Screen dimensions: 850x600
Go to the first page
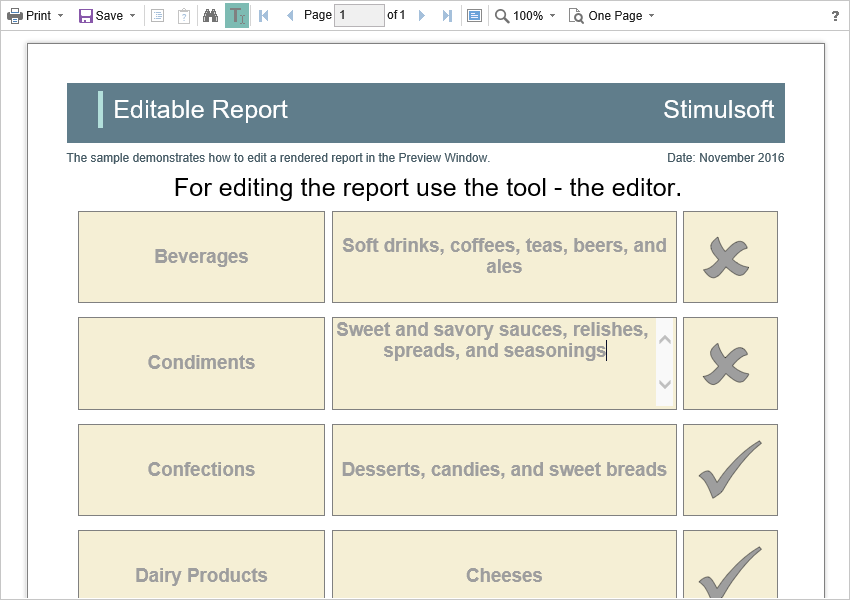(264, 16)
